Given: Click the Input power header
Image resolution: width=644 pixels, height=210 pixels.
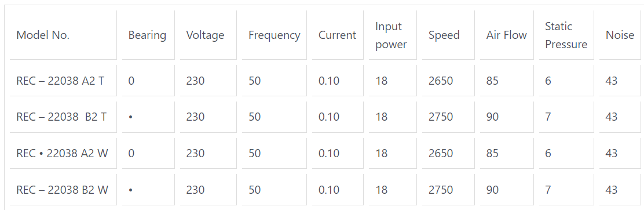Looking at the screenshot, I should tap(391, 35).
